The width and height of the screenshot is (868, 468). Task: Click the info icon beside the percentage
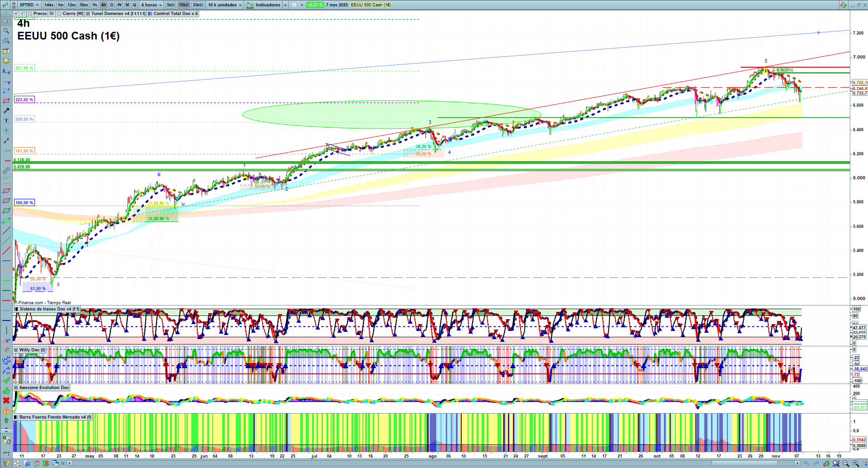coord(294,5)
